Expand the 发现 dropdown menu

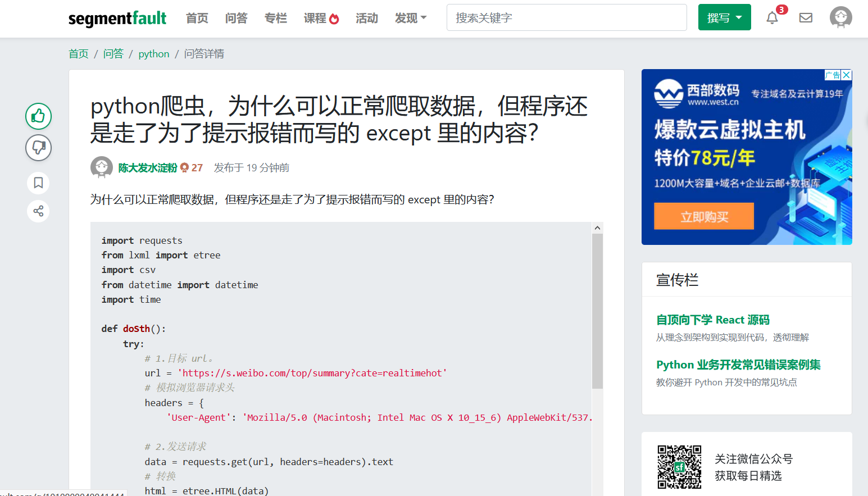[x=411, y=18]
